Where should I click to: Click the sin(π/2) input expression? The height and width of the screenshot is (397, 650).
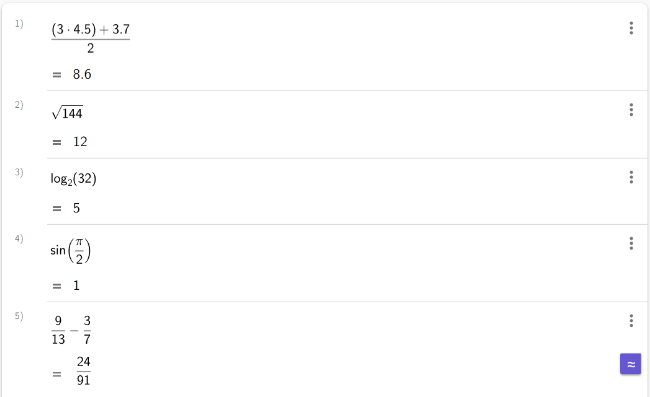pyautogui.click(x=70, y=251)
